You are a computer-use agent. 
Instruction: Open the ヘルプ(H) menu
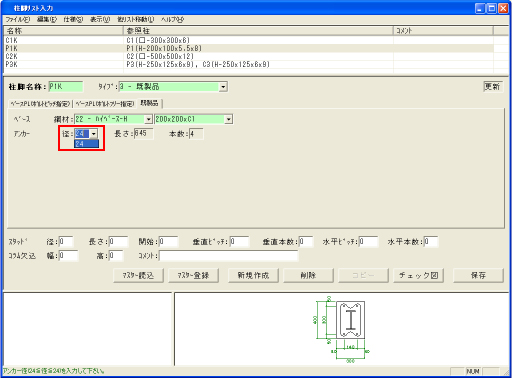(172, 19)
